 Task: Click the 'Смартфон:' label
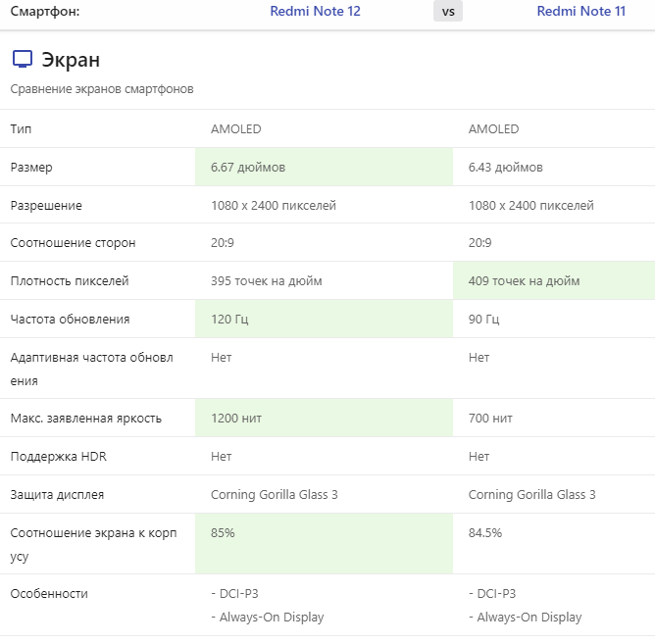point(45,12)
